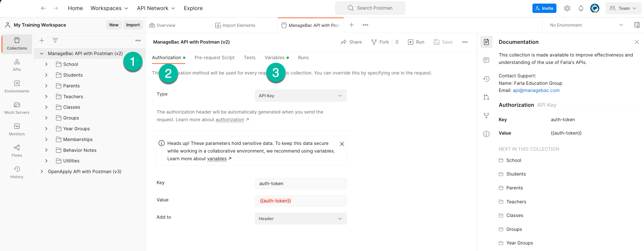This screenshot has width=644, height=251.
Task: Create a new collection with the plus icon
Action: (x=42, y=40)
